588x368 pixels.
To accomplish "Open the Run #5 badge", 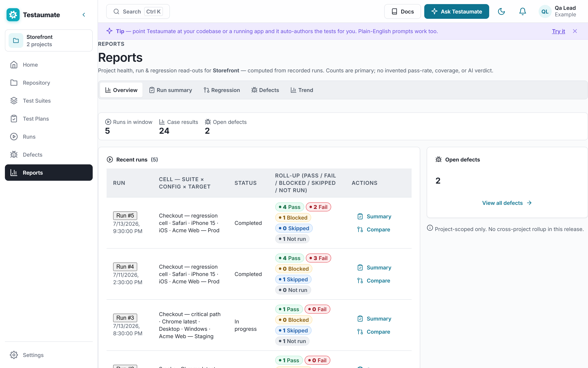I will (125, 216).
